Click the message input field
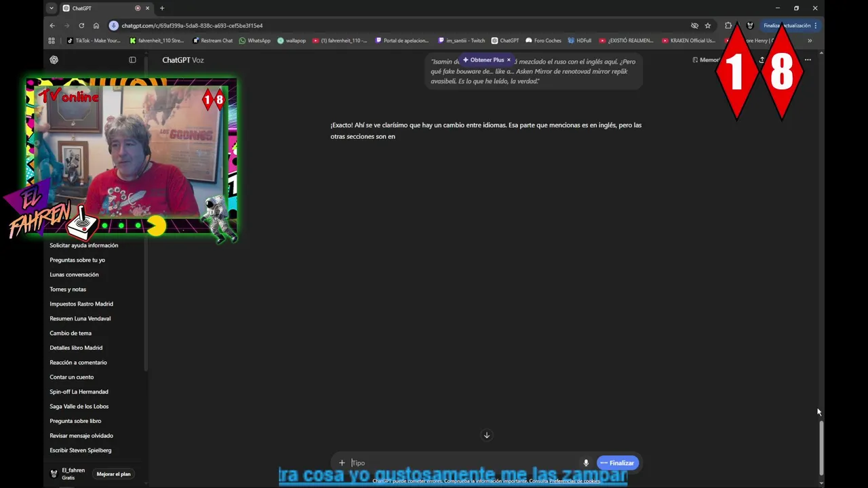 point(465,463)
